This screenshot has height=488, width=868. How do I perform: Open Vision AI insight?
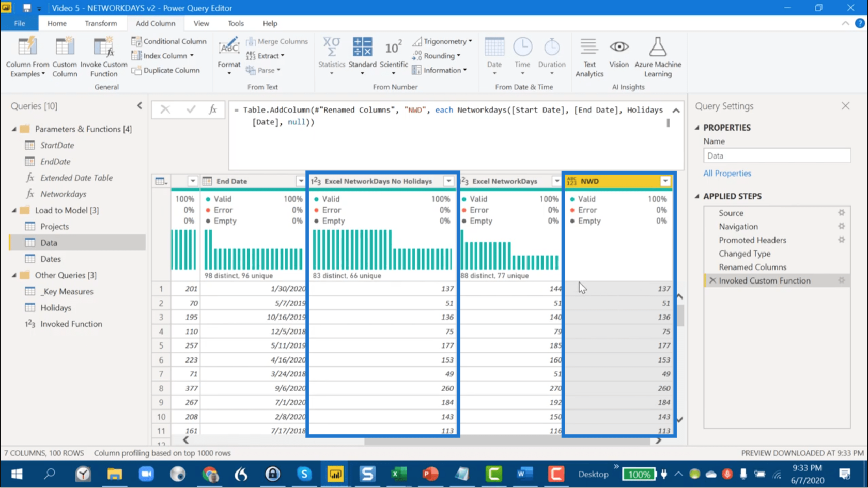pyautogui.click(x=619, y=53)
